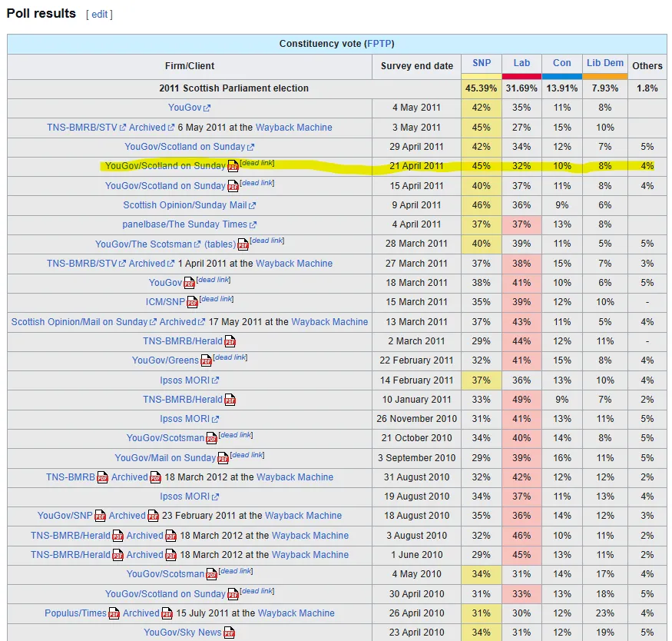Select the 1.8% Others election result cell
672x641 pixels.
647,88
